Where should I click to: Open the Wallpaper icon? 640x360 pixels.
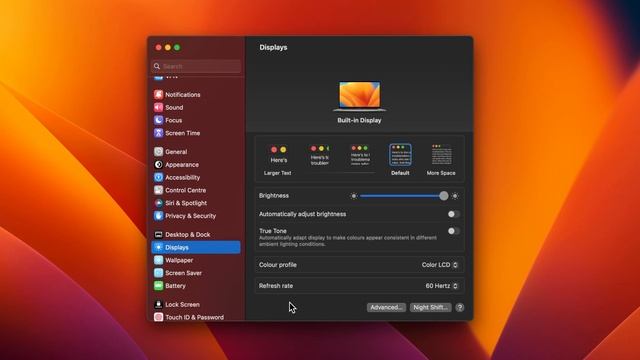tap(158, 260)
